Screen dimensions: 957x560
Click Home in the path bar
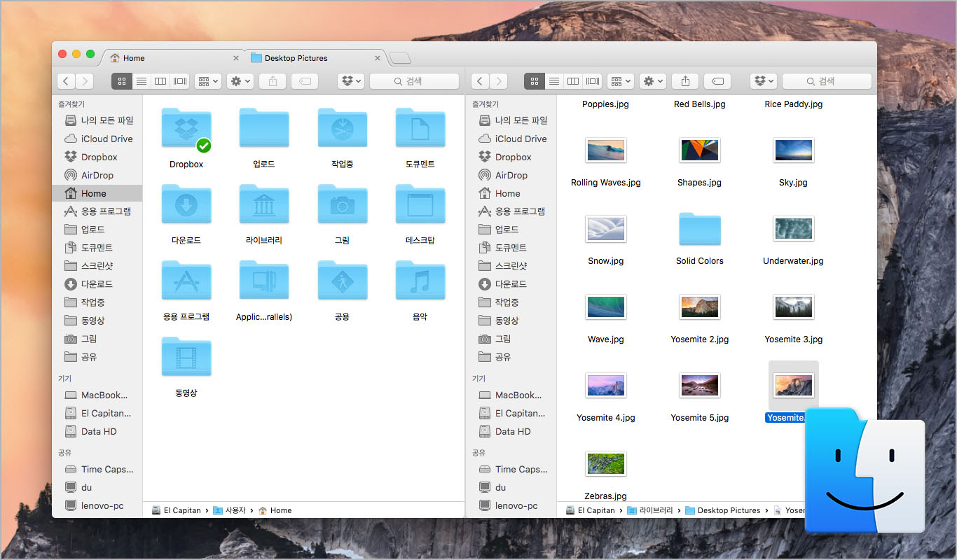pos(275,510)
